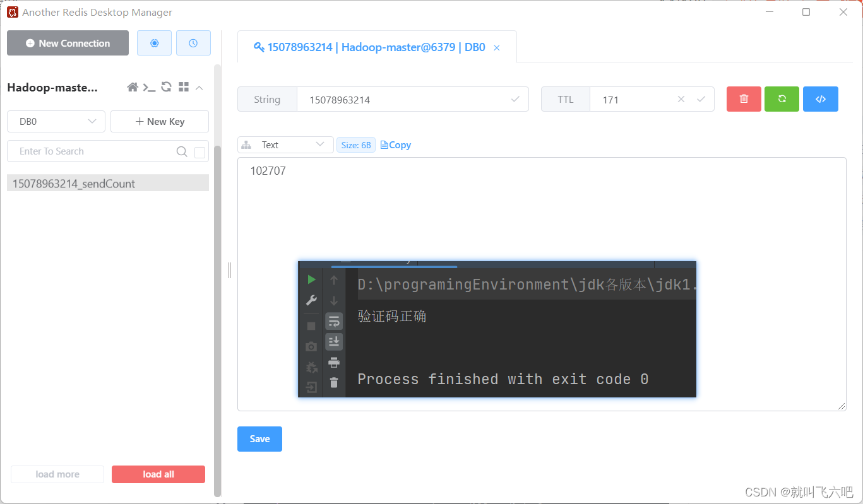Screen dimensions: 863x504
Task: Close the 15078963214 key tab
Action: [497, 48]
